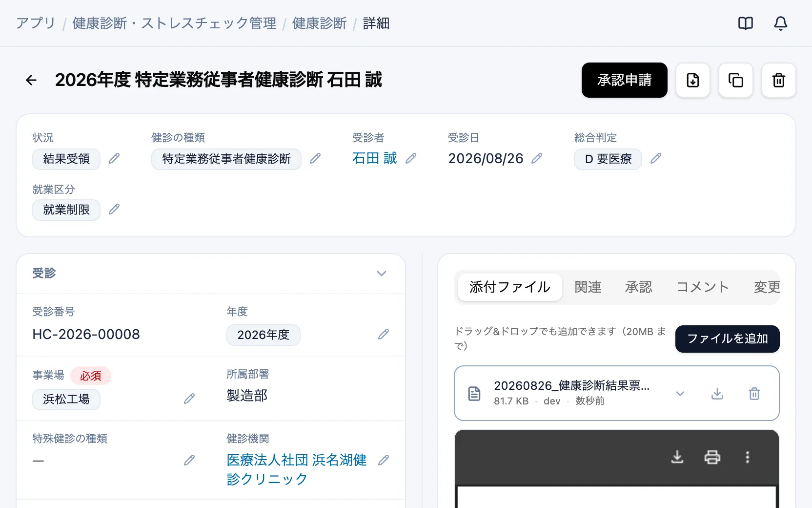This screenshot has width=812, height=508.
Task: Click the 承認申請 button
Action: [x=625, y=80]
